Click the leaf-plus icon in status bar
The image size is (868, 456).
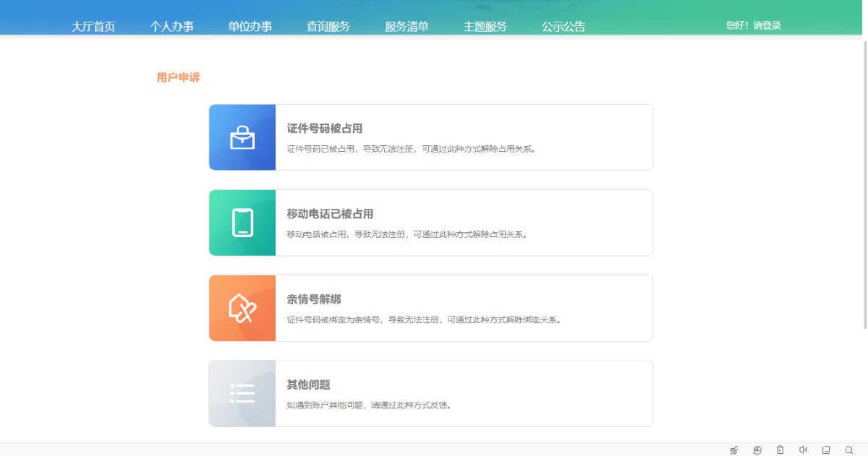[x=757, y=450]
